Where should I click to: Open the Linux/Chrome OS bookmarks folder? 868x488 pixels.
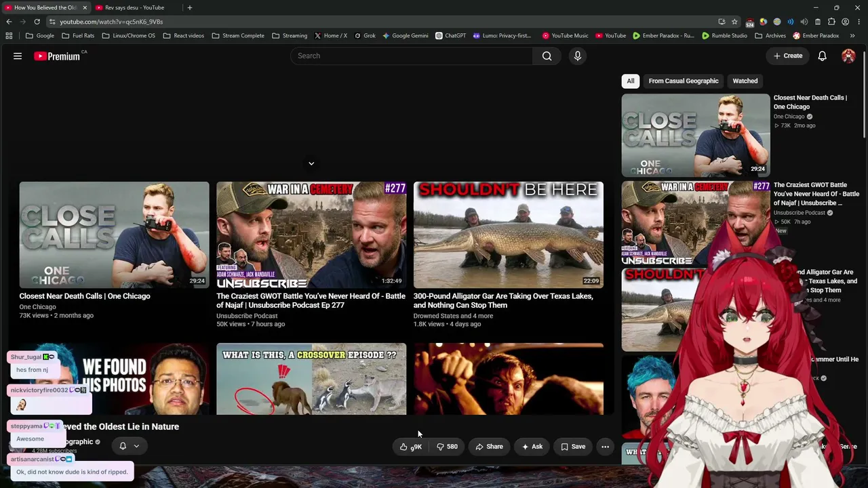tap(129, 36)
